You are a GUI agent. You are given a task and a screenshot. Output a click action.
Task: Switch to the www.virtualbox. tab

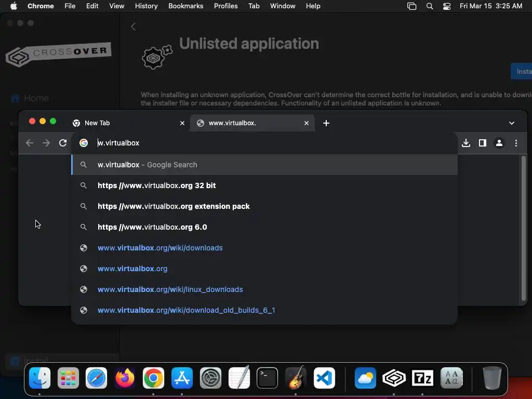pyautogui.click(x=252, y=123)
